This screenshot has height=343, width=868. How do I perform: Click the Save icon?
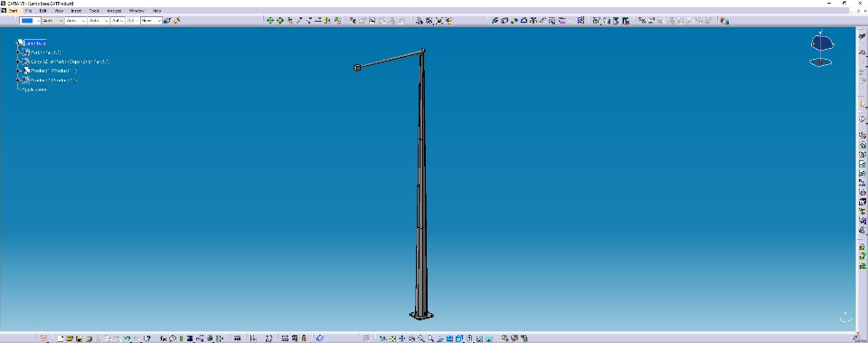(80, 338)
